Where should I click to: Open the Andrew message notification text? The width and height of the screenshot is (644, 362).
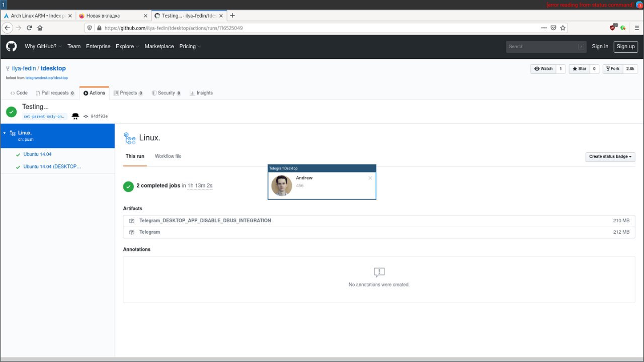(x=300, y=186)
